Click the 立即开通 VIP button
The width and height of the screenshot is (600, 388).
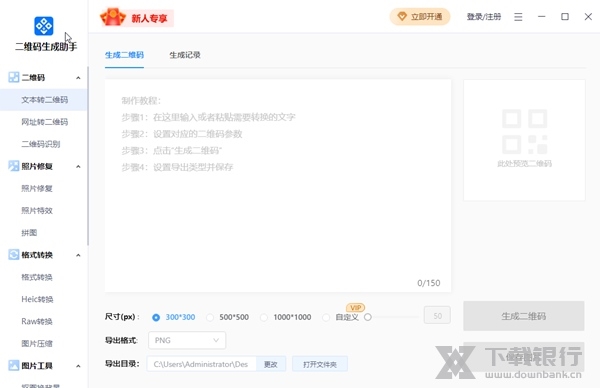[x=420, y=17]
